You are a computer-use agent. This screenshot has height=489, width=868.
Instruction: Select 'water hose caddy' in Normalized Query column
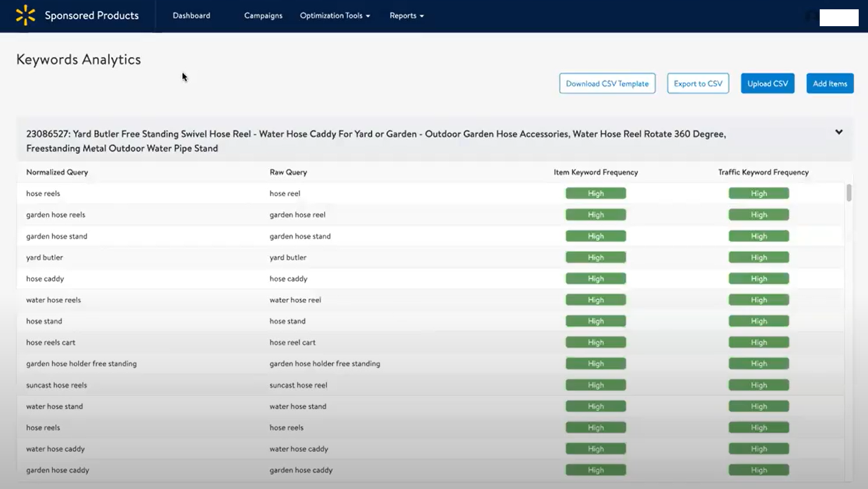[x=55, y=449]
